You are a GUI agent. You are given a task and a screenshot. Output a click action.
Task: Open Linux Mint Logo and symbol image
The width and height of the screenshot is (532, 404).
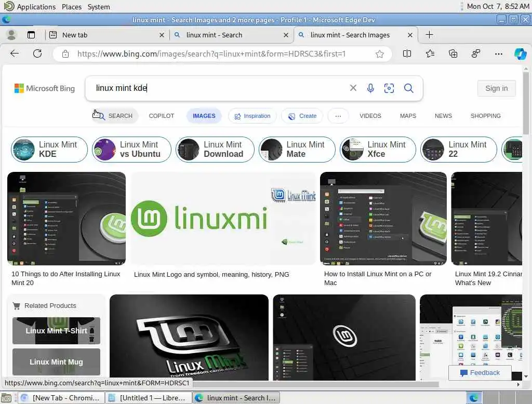coord(223,219)
